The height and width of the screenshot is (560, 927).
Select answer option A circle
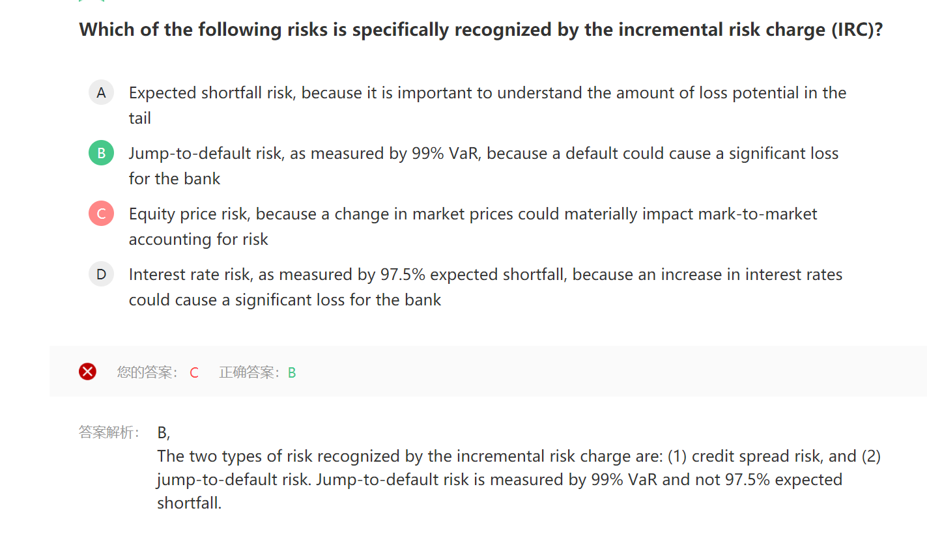[101, 92]
